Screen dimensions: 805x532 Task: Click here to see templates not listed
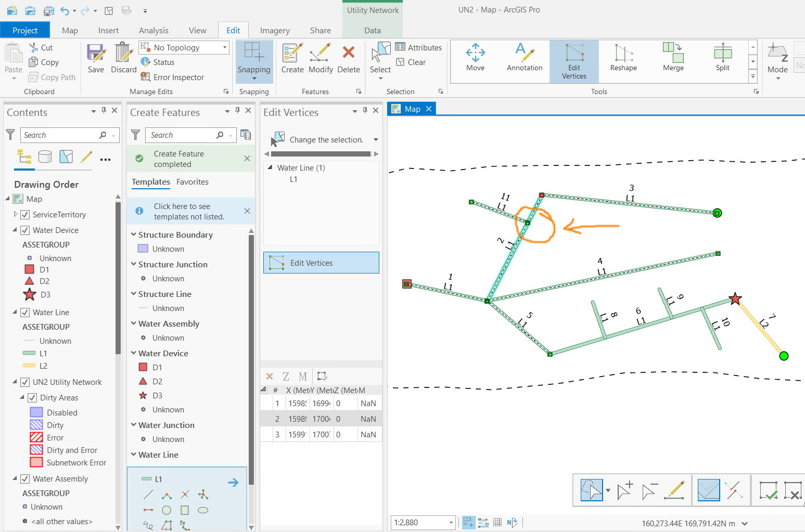point(189,211)
